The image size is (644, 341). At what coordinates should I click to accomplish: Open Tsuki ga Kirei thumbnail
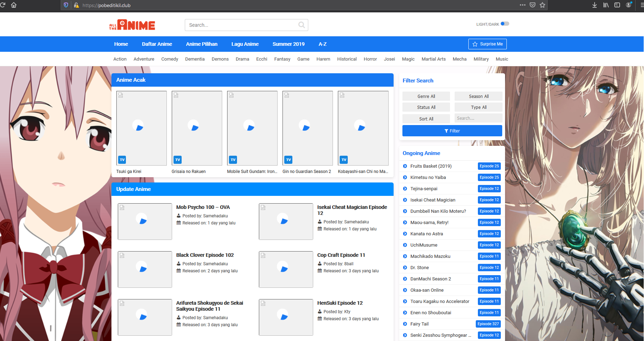[141, 128]
